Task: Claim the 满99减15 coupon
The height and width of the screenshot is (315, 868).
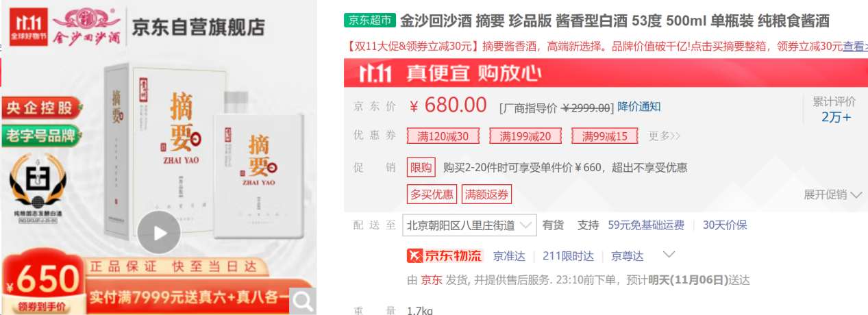Action: (x=605, y=136)
